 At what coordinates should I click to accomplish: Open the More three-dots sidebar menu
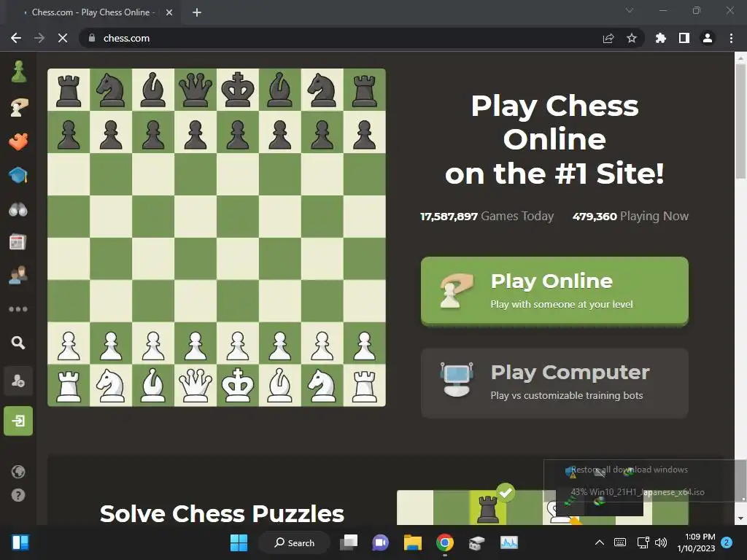pos(18,309)
